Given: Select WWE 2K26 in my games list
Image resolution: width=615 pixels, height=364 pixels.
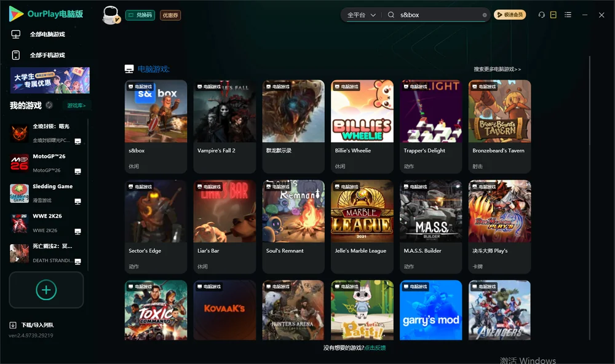Looking at the screenshot, I should point(46,223).
